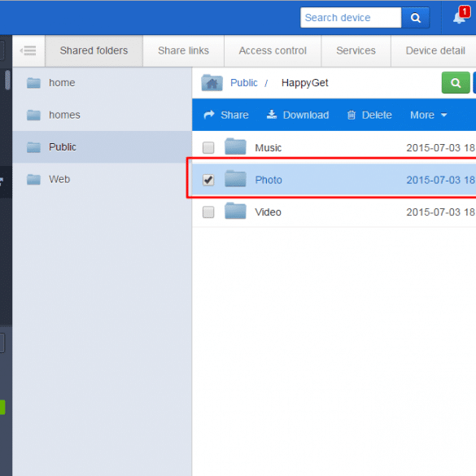The image size is (476, 476).
Task: Open the More dropdown menu
Action: click(428, 115)
